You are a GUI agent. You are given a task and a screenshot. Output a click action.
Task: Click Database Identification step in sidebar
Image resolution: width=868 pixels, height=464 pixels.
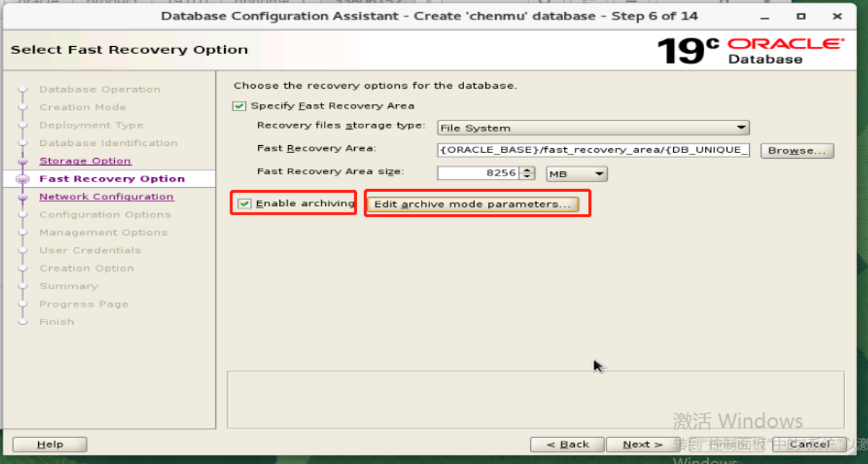pos(108,142)
